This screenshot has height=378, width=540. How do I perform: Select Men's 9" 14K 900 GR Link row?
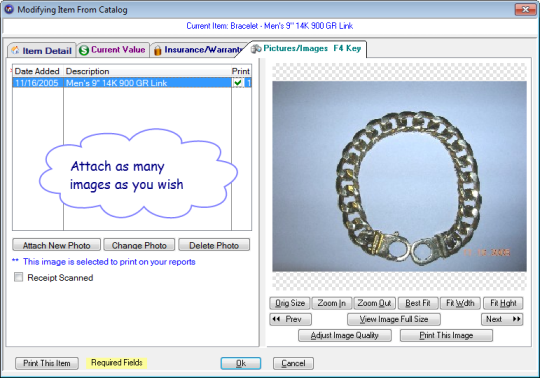(132, 83)
